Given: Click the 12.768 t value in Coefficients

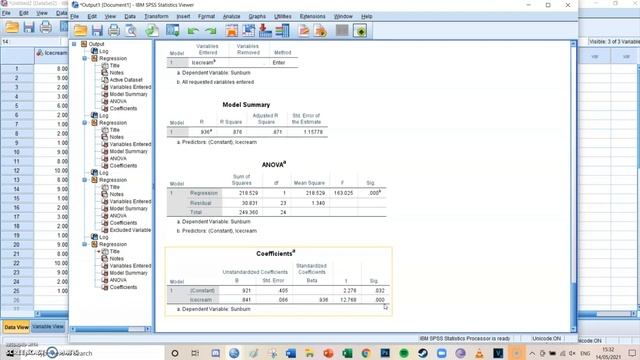Looking at the screenshot, I should click(348, 300).
